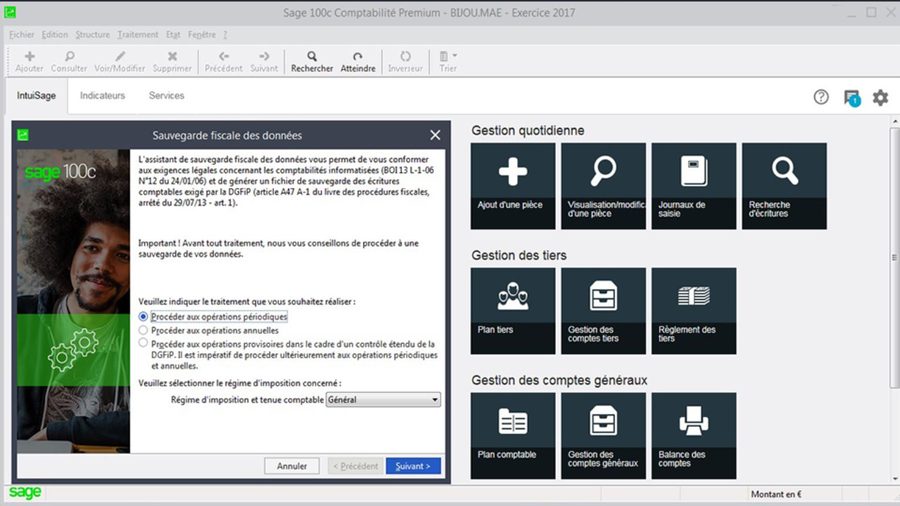Image resolution: width=900 pixels, height=506 pixels.
Task: Open the notifications message icon
Action: (851, 98)
